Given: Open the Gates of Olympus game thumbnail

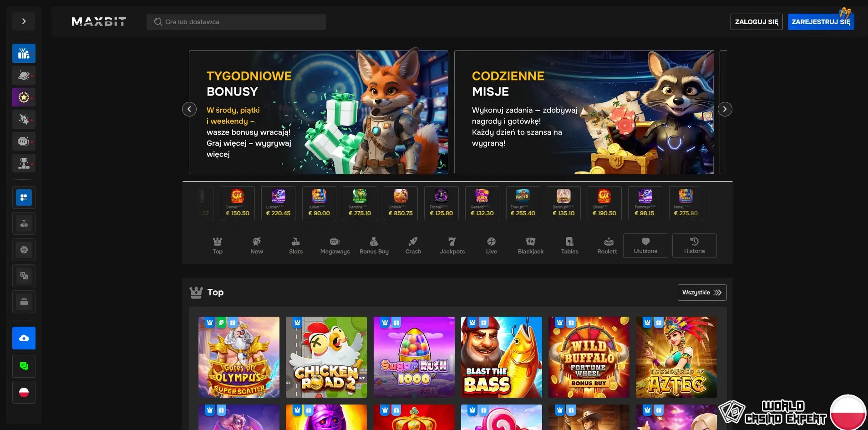Looking at the screenshot, I should 239,357.
